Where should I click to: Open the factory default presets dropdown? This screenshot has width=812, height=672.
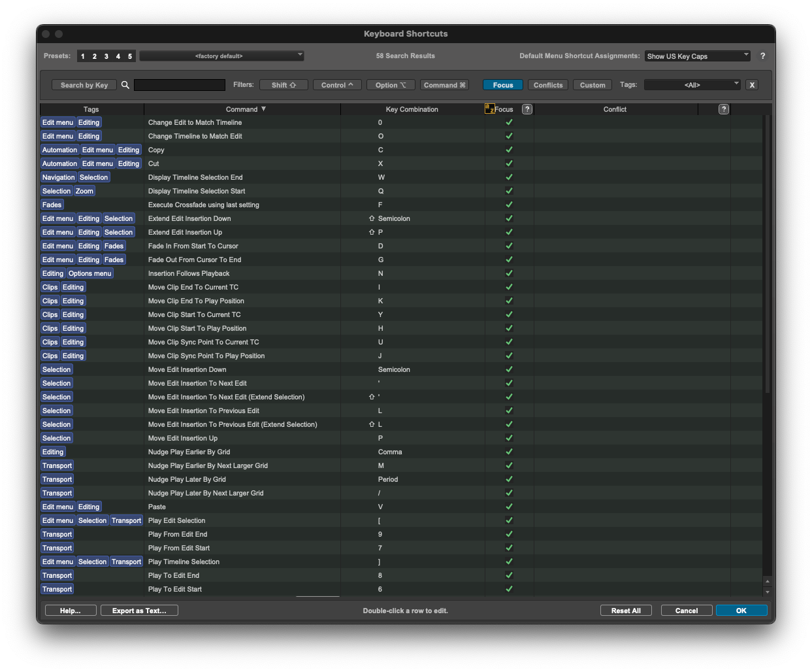[x=221, y=56]
